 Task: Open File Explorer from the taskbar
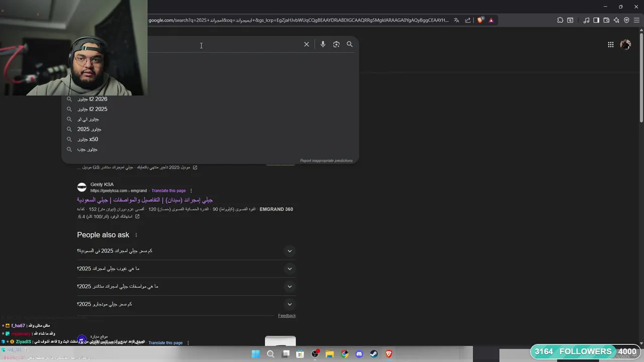[x=330, y=354]
